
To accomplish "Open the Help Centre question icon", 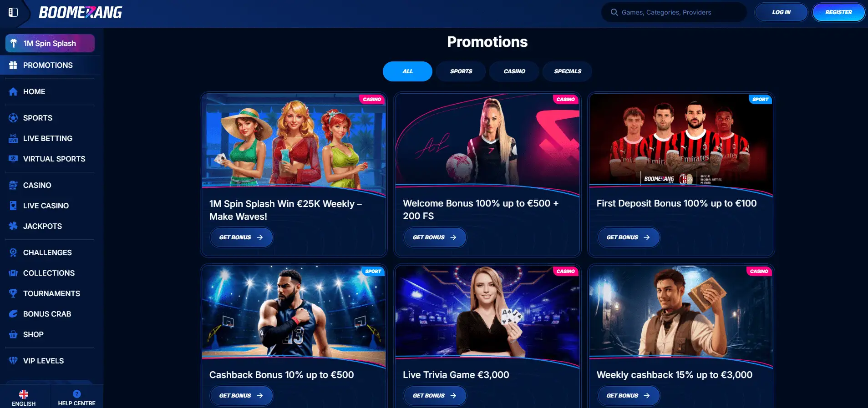I will (x=77, y=394).
